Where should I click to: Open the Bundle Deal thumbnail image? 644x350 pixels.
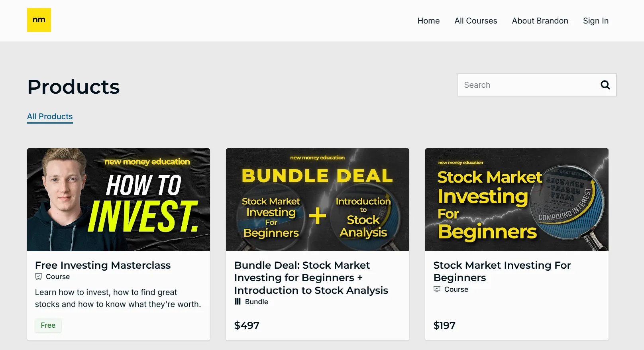pos(317,200)
